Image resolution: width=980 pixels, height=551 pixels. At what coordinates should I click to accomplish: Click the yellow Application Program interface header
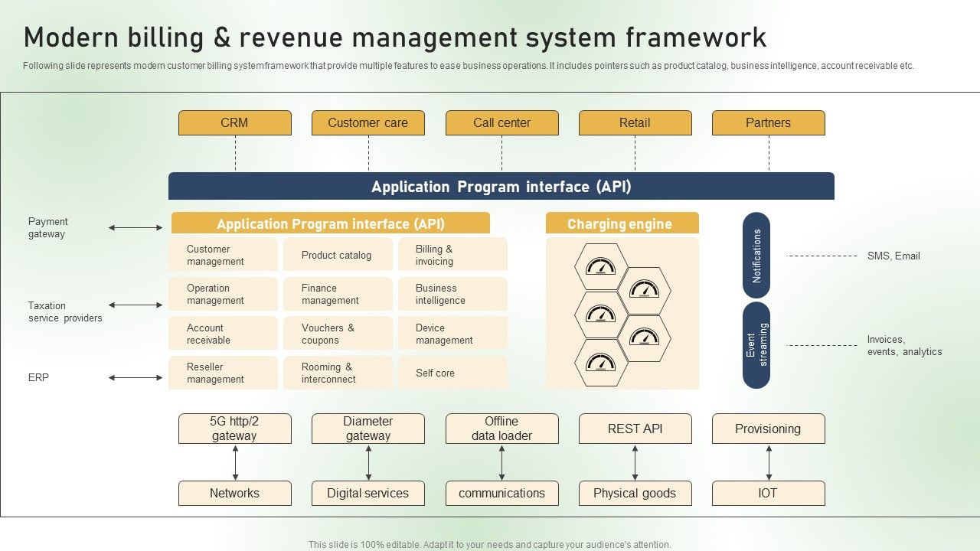(330, 223)
